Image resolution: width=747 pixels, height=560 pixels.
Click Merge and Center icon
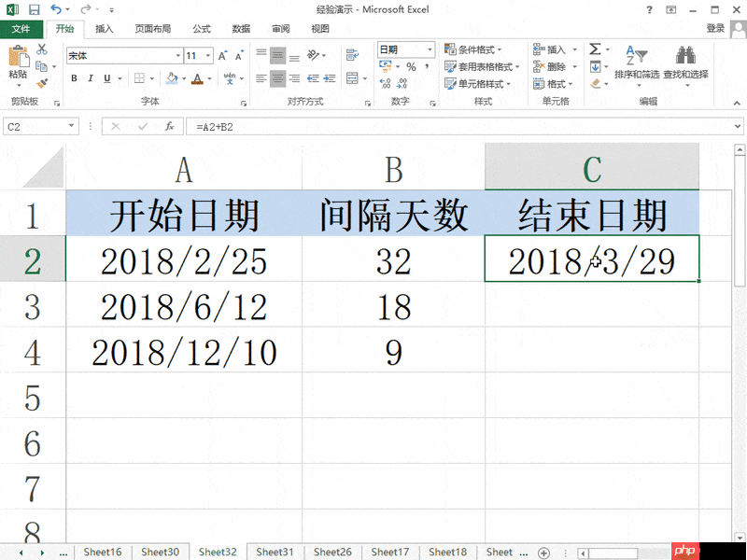point(352,78)
